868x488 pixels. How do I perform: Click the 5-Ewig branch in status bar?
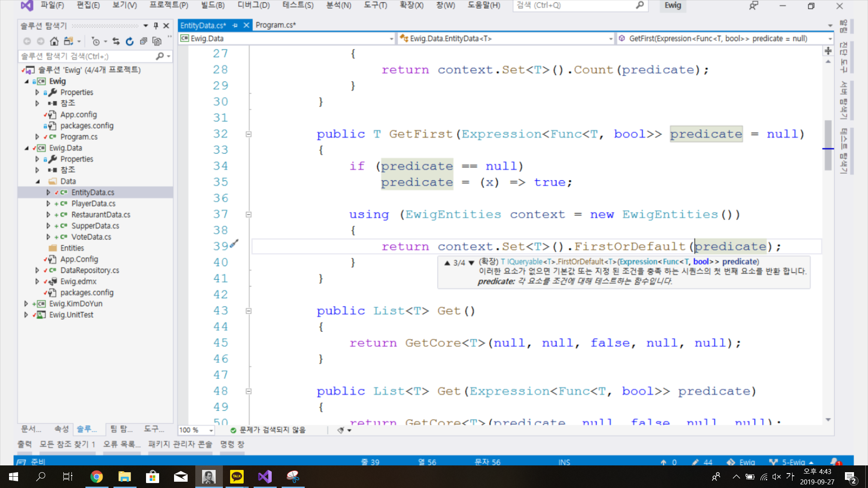(x=793, y=462)
